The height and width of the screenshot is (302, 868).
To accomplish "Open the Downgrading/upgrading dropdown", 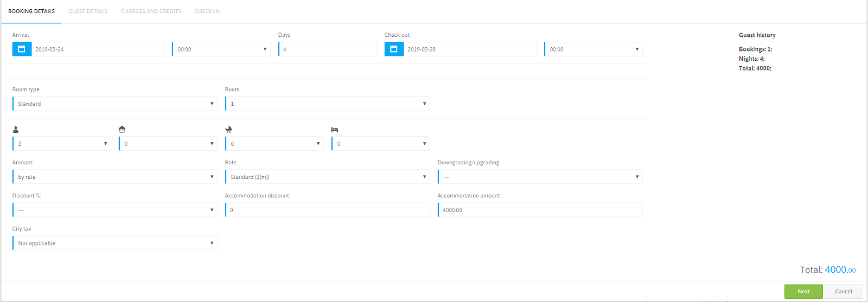I will coord(540,177).
